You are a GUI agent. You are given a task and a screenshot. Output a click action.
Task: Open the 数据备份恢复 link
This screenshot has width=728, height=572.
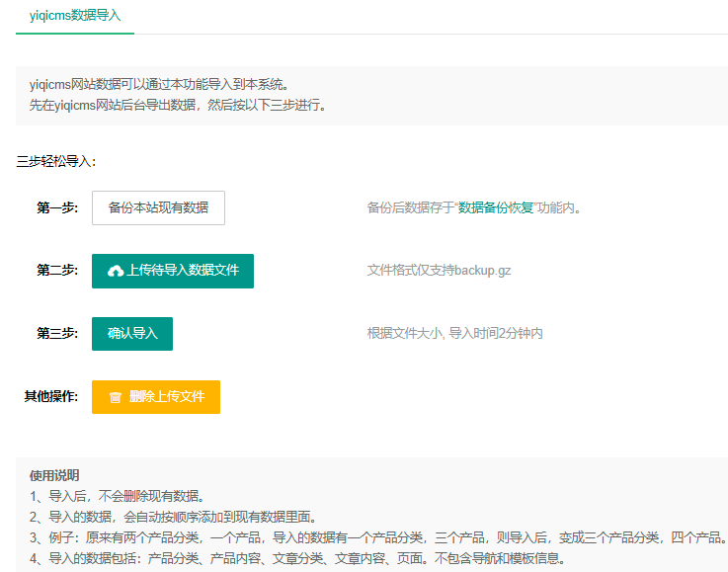coord(496,208)
